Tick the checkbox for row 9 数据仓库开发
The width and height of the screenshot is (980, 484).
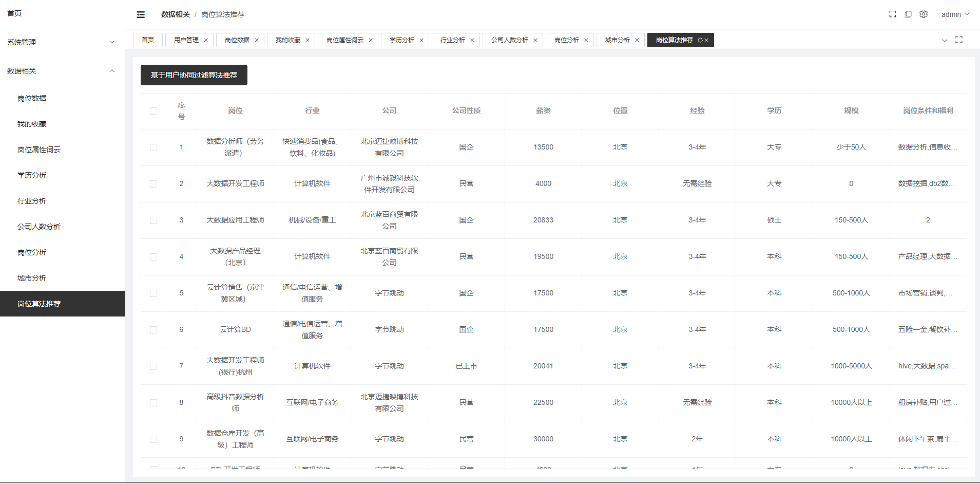click(153, 439)
